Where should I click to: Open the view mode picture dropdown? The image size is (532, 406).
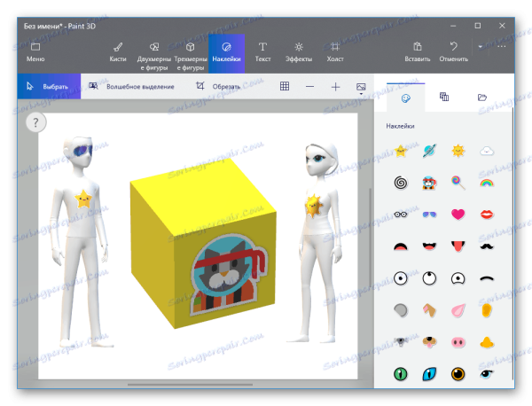click(361, 88)
